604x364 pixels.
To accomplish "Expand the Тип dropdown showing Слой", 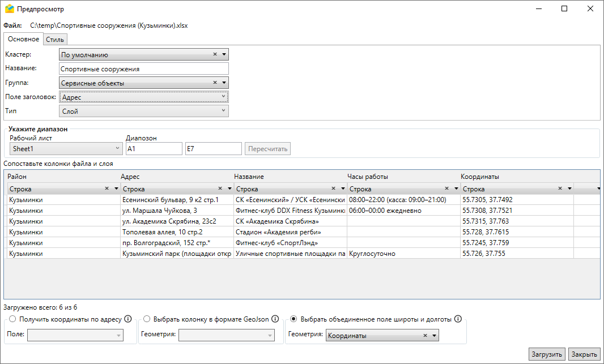I will 144,111.
